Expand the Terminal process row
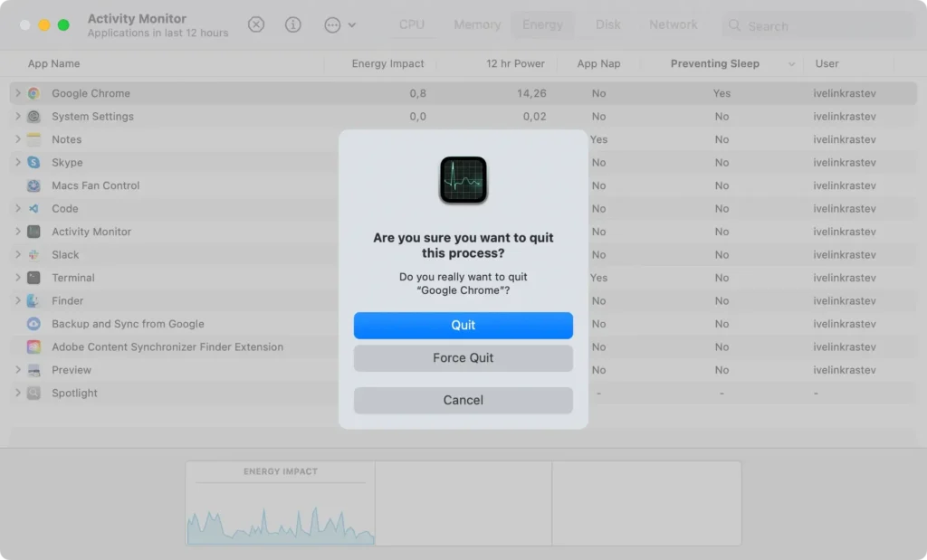 click(18, 278)
